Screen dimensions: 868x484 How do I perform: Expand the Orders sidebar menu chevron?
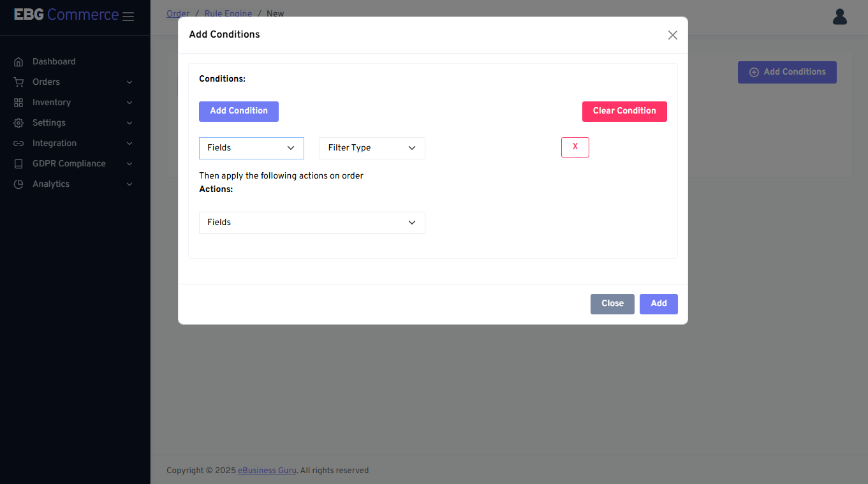129,82
